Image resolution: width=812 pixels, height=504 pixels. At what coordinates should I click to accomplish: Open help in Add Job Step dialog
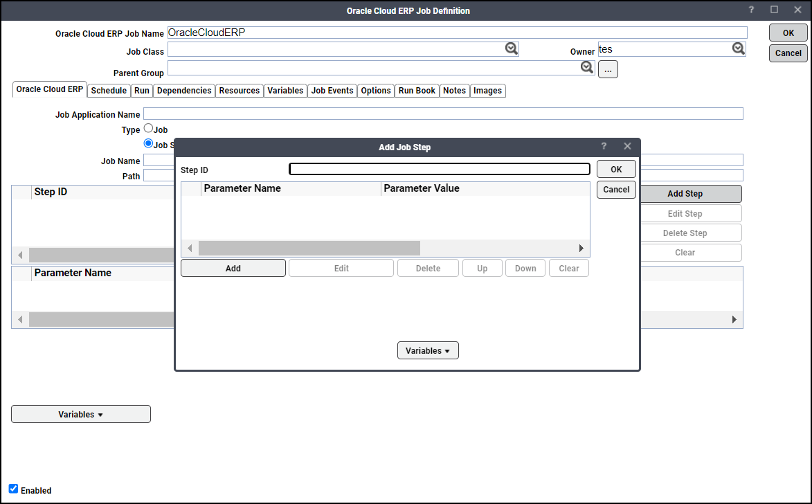click(x=604, y=147)
